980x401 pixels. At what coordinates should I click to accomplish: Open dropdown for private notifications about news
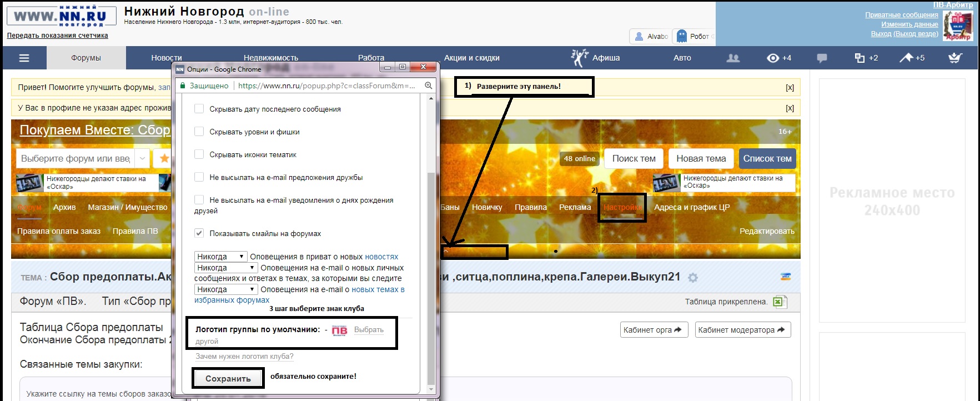220,257
